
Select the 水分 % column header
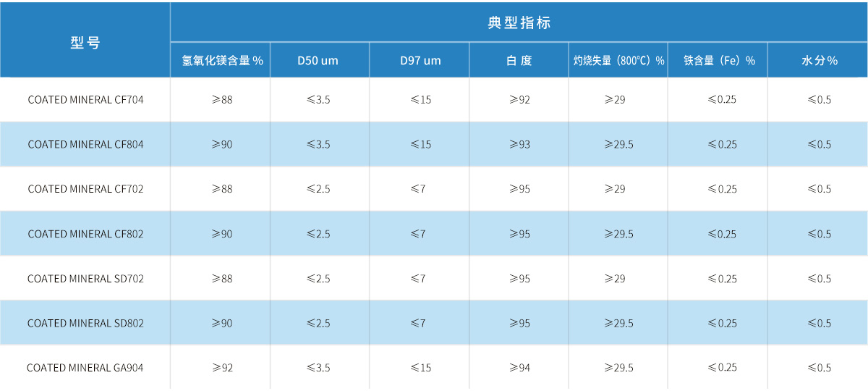point(819,61)
